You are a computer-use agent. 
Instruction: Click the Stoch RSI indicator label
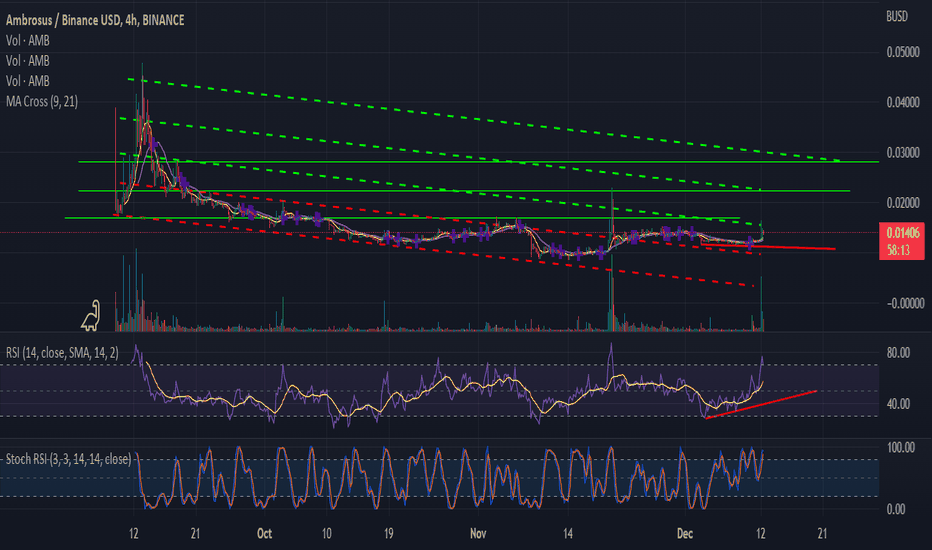pos(68,459)
